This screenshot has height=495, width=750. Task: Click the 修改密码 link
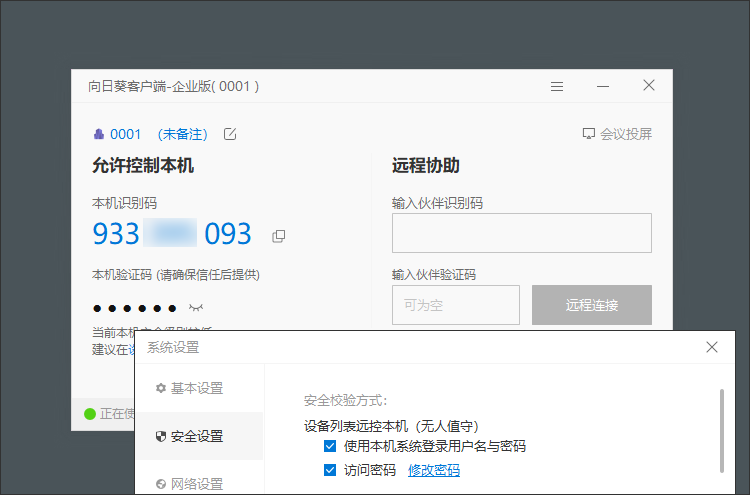tap(434, 470)
